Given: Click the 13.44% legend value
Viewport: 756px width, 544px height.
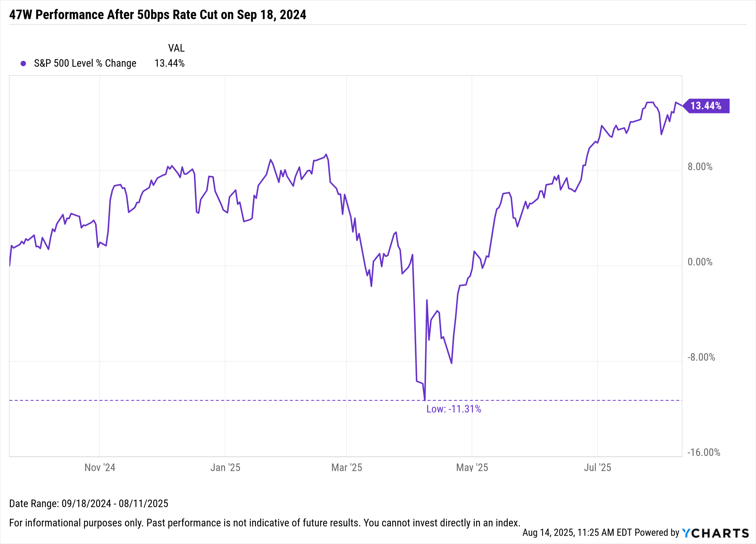Looking at the screenshot, I should (169, 63).
